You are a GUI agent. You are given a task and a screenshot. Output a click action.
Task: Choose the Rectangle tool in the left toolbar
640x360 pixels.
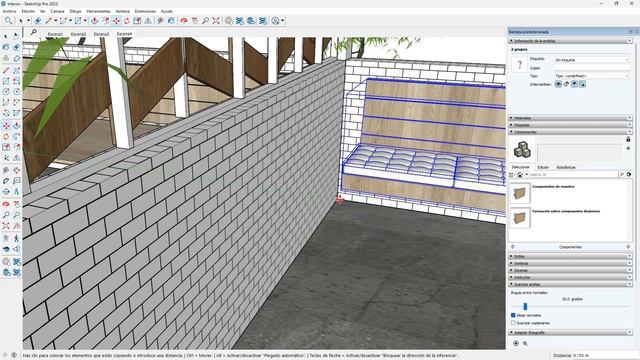[x=6, y=81]
